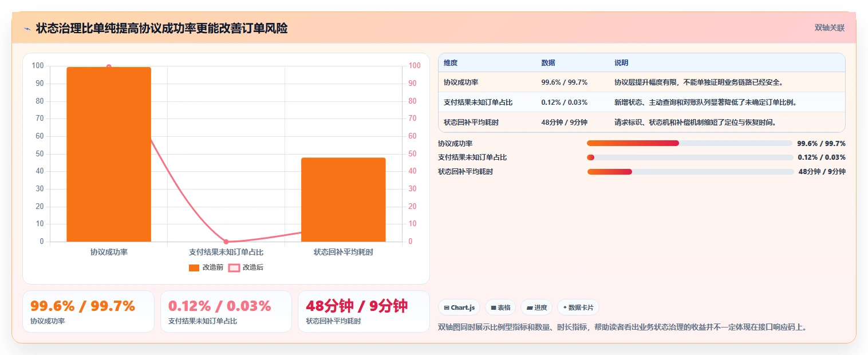Click the 数据卡片 pill tag
868x355 pixels.
578,307
